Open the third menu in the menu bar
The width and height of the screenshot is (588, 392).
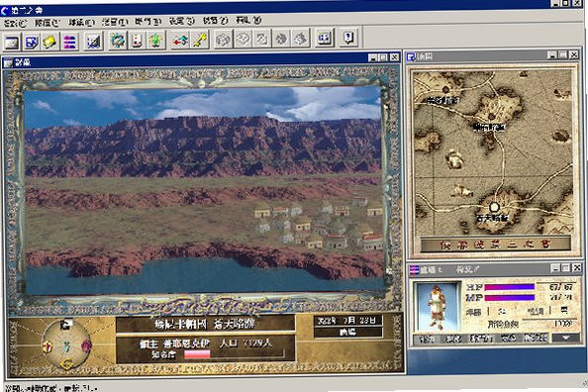[81, 23]
